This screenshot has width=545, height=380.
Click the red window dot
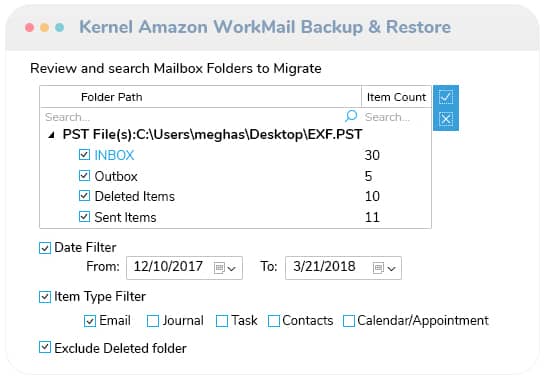30,27
